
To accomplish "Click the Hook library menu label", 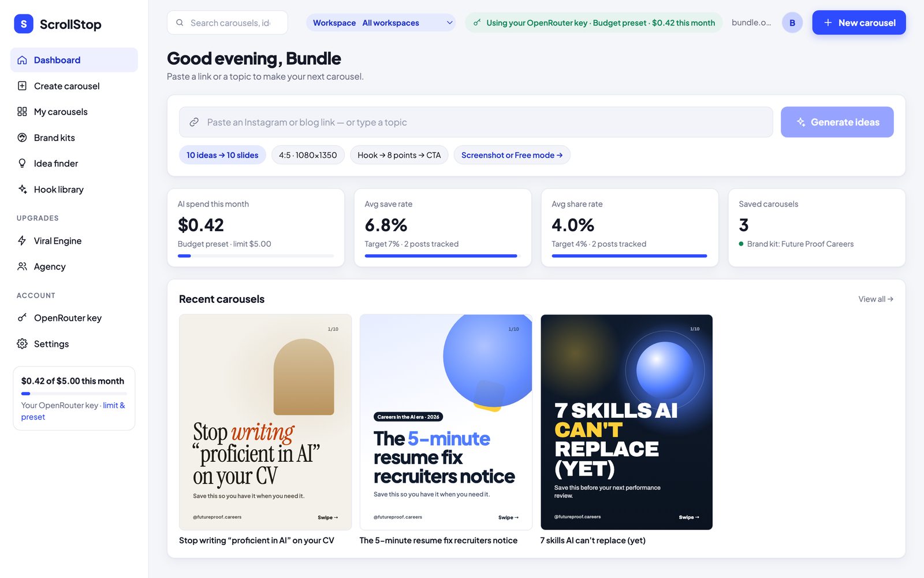I will pos(59,189).
